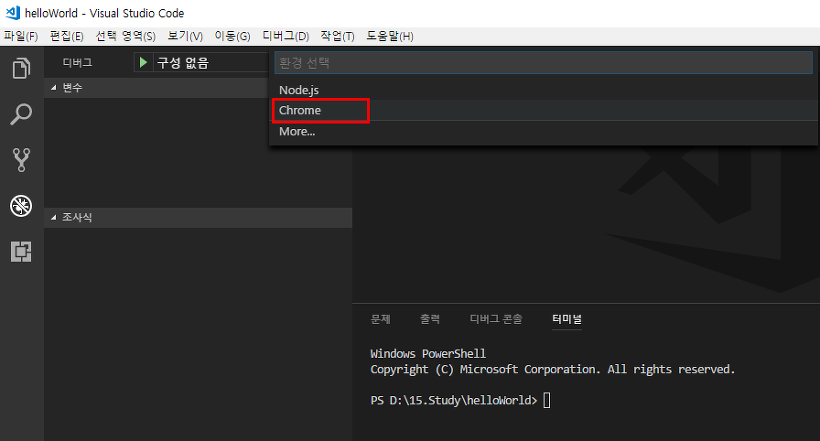The image size is (820, 441).
Task: Select the 터미널 panel tab
Action: click(567, 319)
